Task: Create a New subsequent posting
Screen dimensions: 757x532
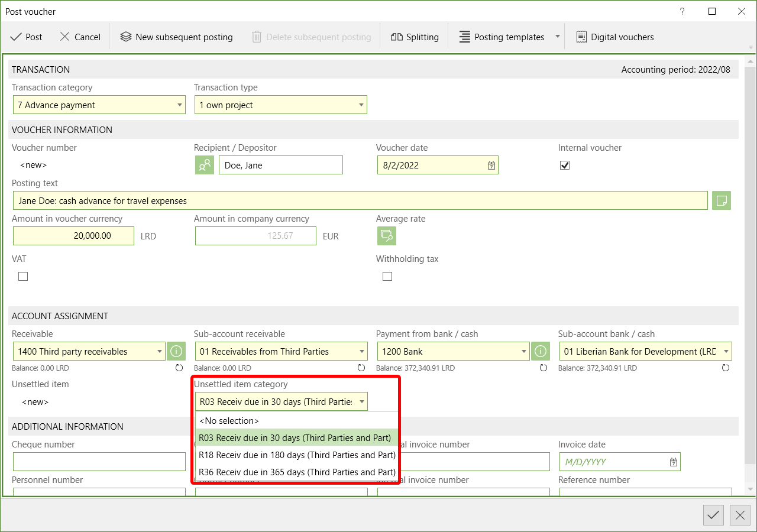Action: pyautogui.click(x=176, y=37)
